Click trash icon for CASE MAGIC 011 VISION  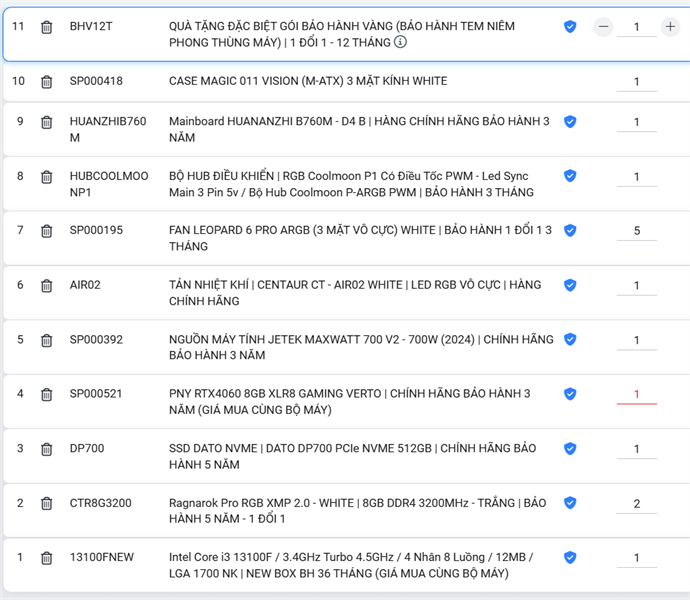click(47, 81)
